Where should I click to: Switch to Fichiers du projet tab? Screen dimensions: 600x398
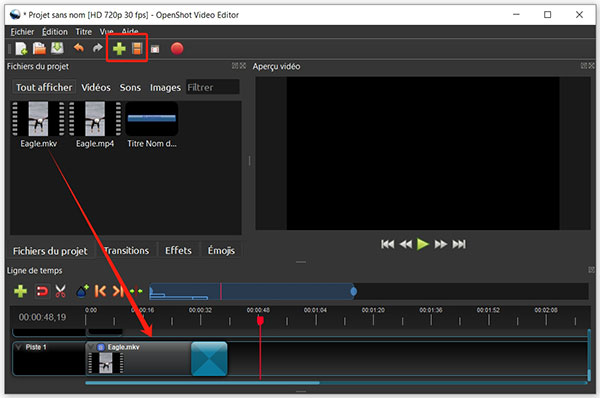pyautogui.click(x=50, y=251)
